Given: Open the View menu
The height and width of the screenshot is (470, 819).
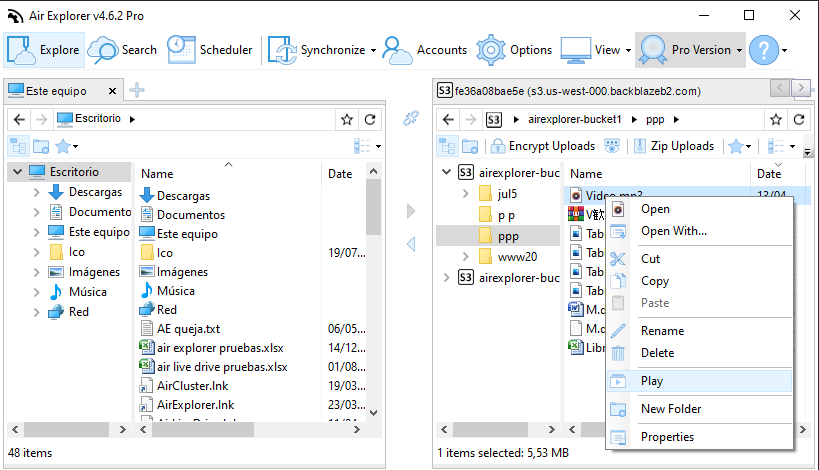Looking at the screenshot, I should point(595,50).
